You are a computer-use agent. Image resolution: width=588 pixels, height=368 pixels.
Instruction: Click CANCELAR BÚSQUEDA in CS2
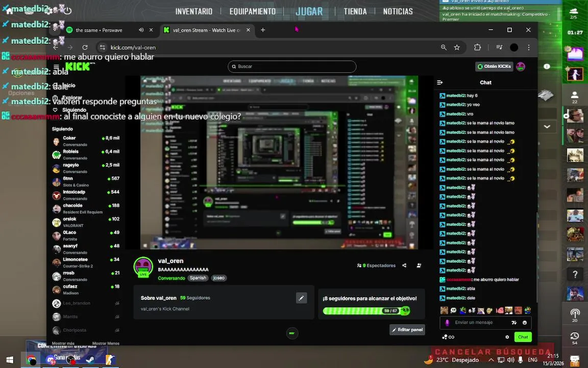493,352
